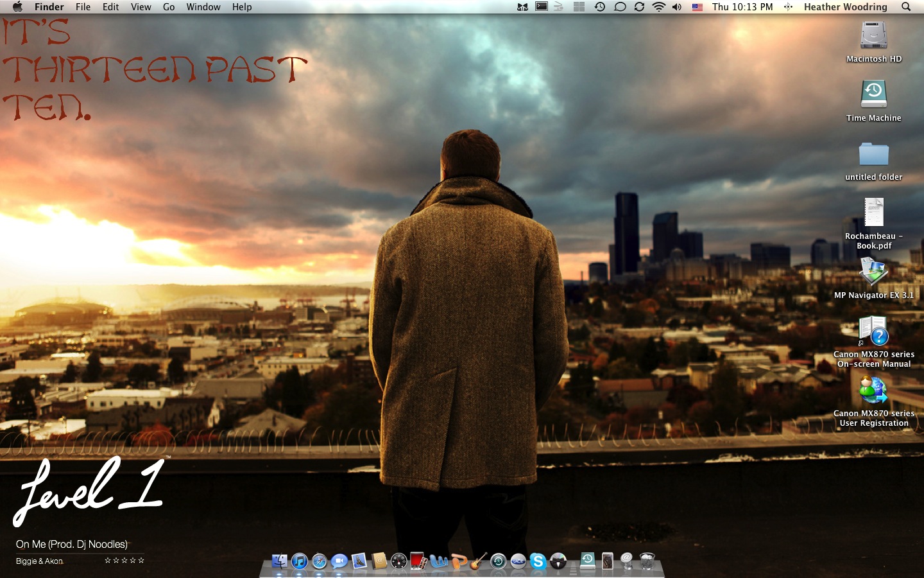
Task: Open Photo Booth from the dock
Action: click(x=418, y=561)
